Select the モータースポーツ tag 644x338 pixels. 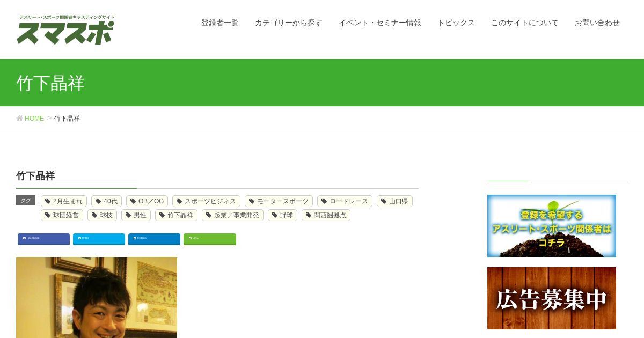point(279,201)
